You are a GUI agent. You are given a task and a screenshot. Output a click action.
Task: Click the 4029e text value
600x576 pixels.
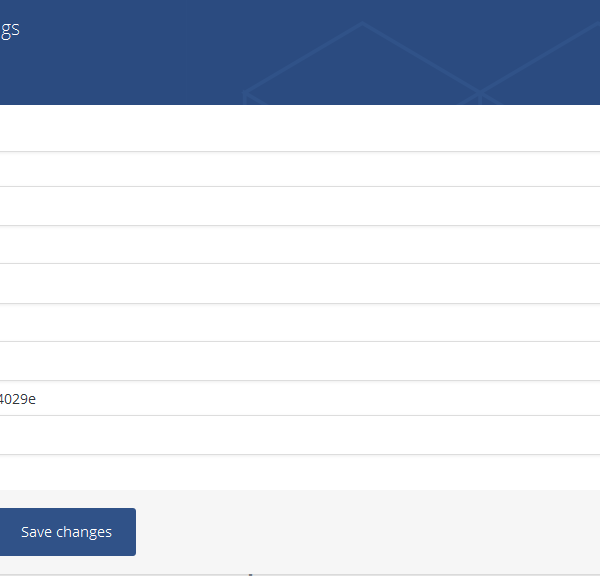pyautogui.click(x=18, y=398)
